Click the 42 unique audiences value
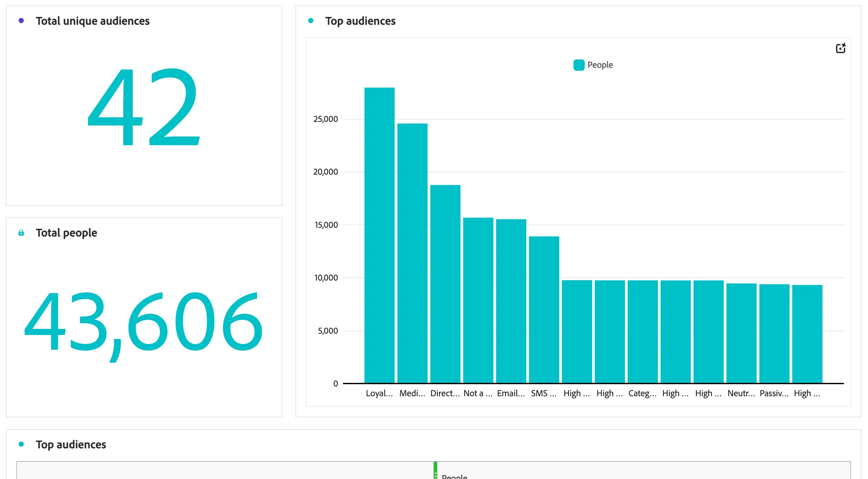 point(144,107)
